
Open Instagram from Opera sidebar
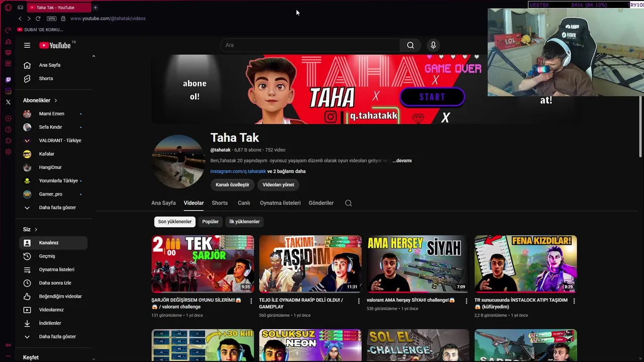(x=8, y=91)
